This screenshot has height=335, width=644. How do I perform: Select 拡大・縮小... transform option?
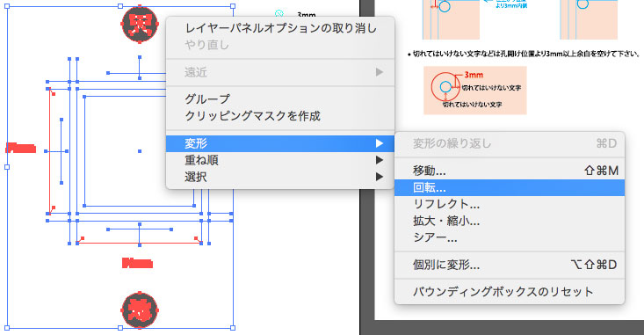510,221
